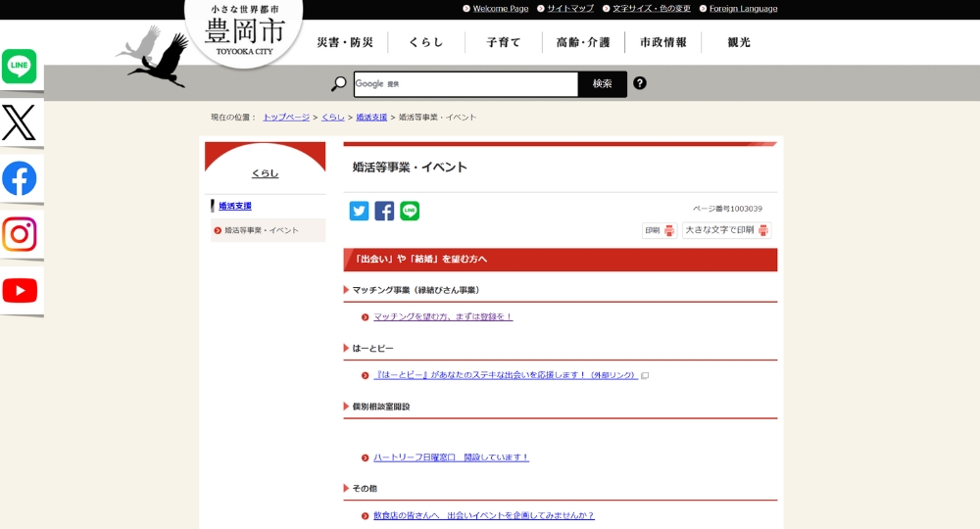Click the 印刷 print button

point(660,230)
